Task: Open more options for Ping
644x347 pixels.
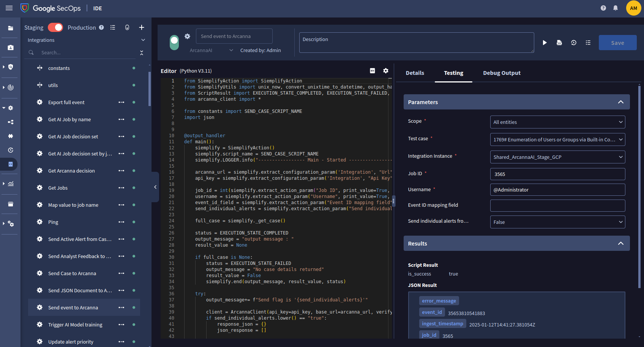Action: click(122, 222)
